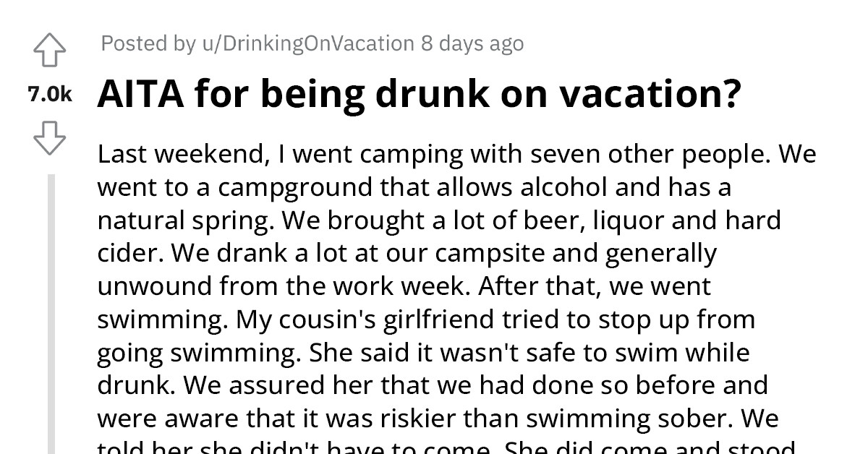Select the hollow up arrow above the score
Screen dimensions: 868x454
[x=49, y=49]
